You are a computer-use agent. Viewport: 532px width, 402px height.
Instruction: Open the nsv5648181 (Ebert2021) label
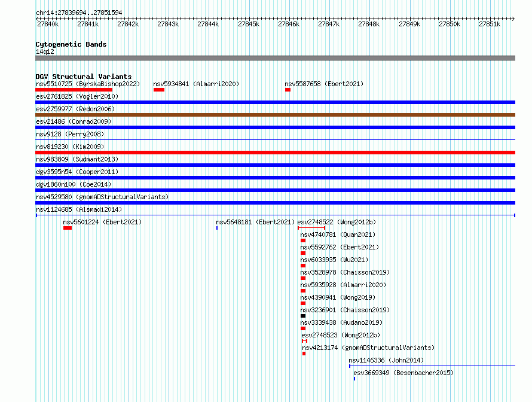point(255,222)
